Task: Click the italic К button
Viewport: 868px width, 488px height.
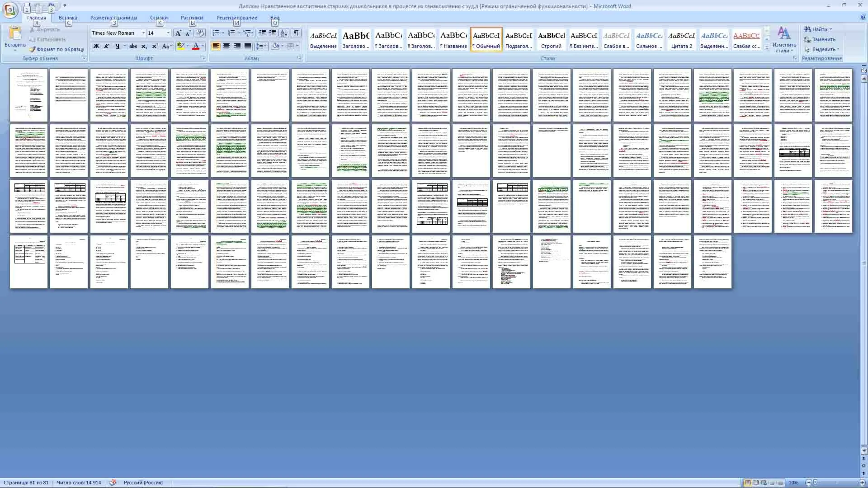Action: [x=107, y=46]
